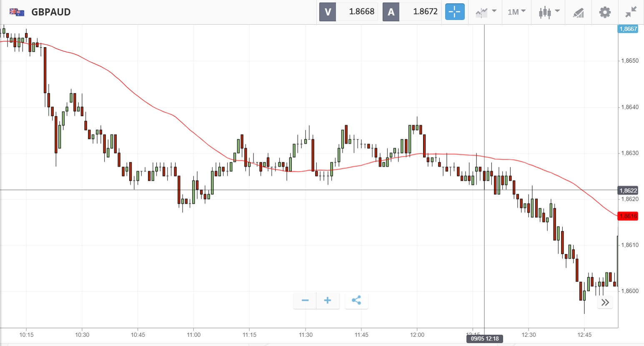Click the blue current price label 1,8667
Image resolution: width=644 pixels, height=346 pixels.
coord(628,29)
